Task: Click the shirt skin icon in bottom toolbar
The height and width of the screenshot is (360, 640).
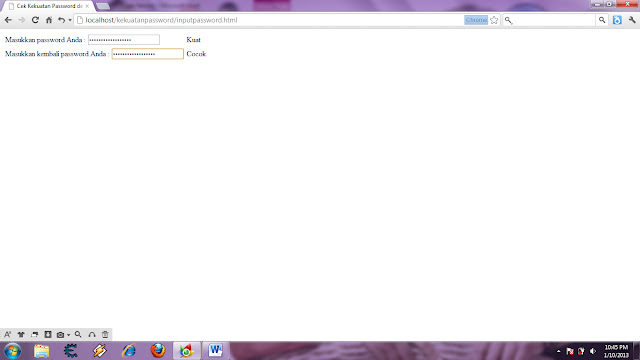Action: point(21,335)
